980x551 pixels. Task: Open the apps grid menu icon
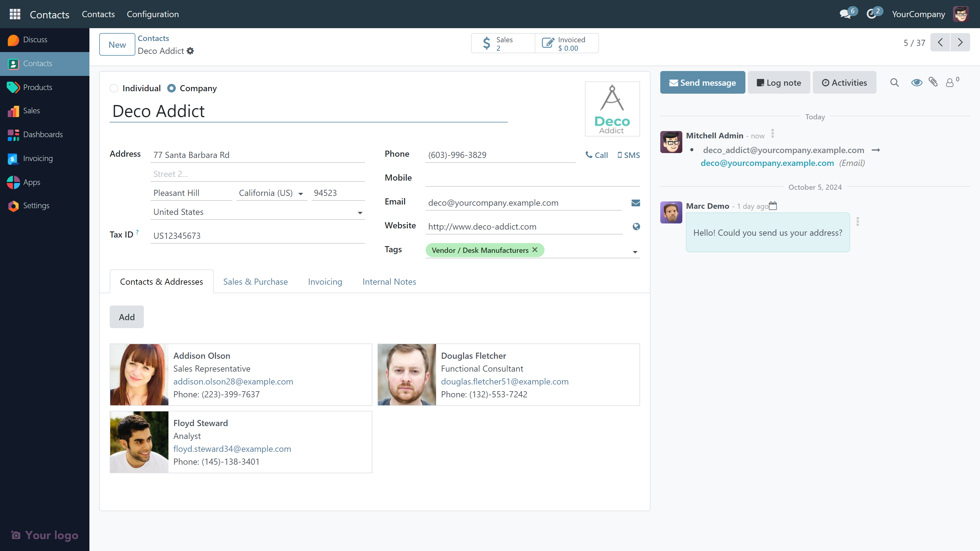tap(15, 14)
